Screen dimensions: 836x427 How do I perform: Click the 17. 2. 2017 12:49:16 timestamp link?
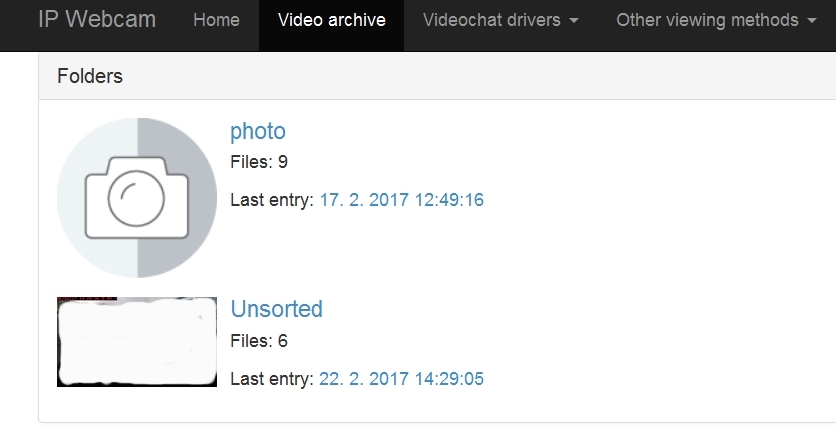pyautogui.click(x=401, y=200)
